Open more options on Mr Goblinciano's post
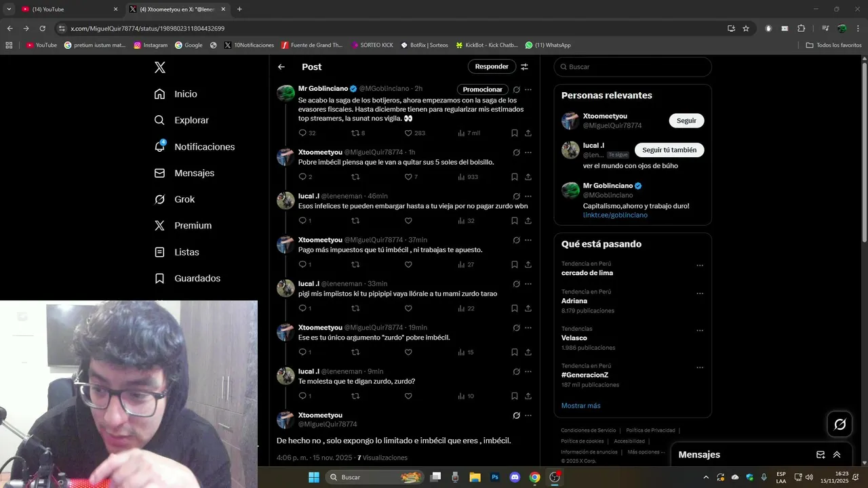This screenshot has width=868, height=488. (x=528, y=89)
